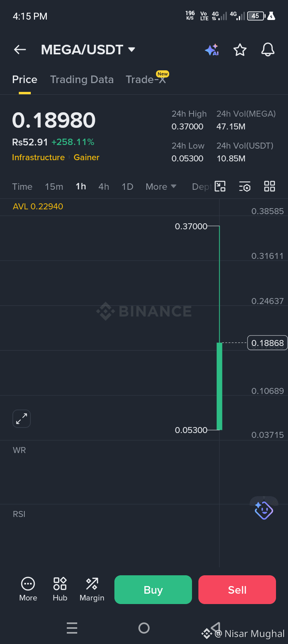This screenshot has width=288, height=644.
Task: Tap the Android home circle button
Action: tap(144, 628)
